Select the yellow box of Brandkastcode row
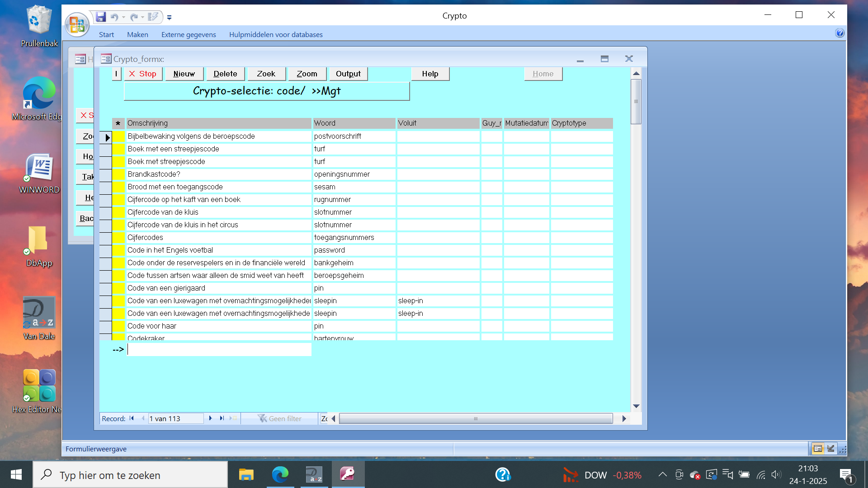This screenshot has width=868, height=488. click(x=118, y=174)
